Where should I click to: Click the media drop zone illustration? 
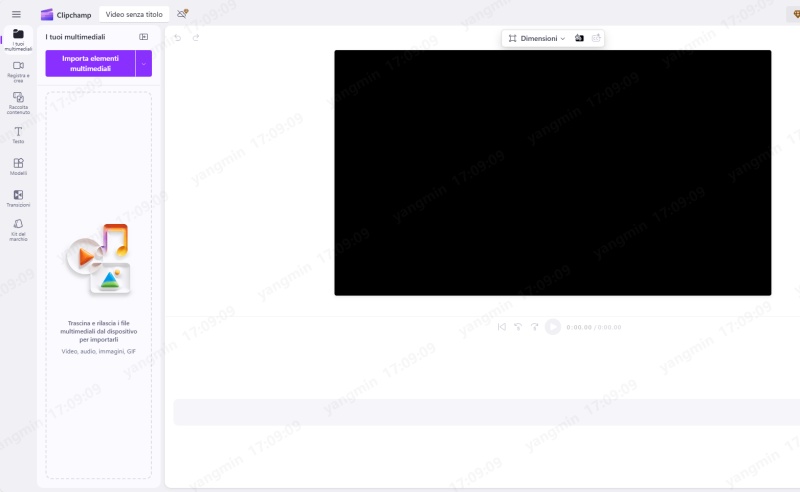click(x=99, y=260)
